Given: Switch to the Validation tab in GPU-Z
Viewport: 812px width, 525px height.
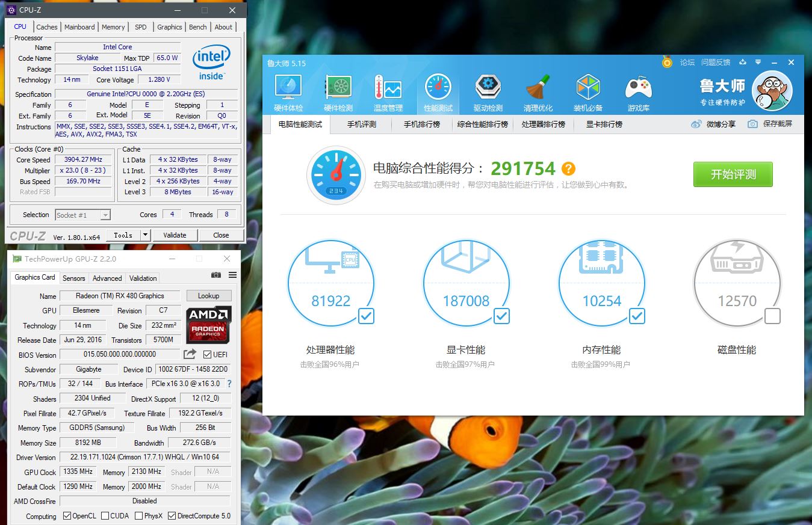Looking at the screenshot, I should [143, 278].
